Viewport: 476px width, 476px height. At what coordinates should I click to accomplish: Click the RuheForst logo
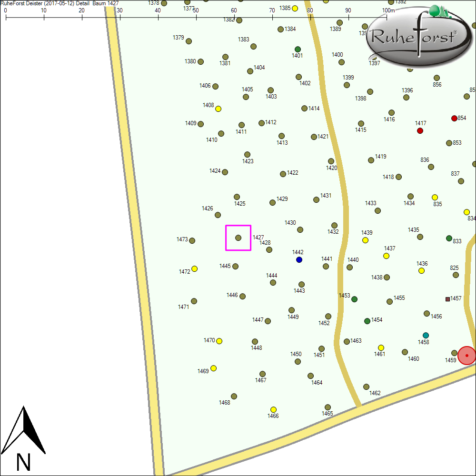point(414,37)
